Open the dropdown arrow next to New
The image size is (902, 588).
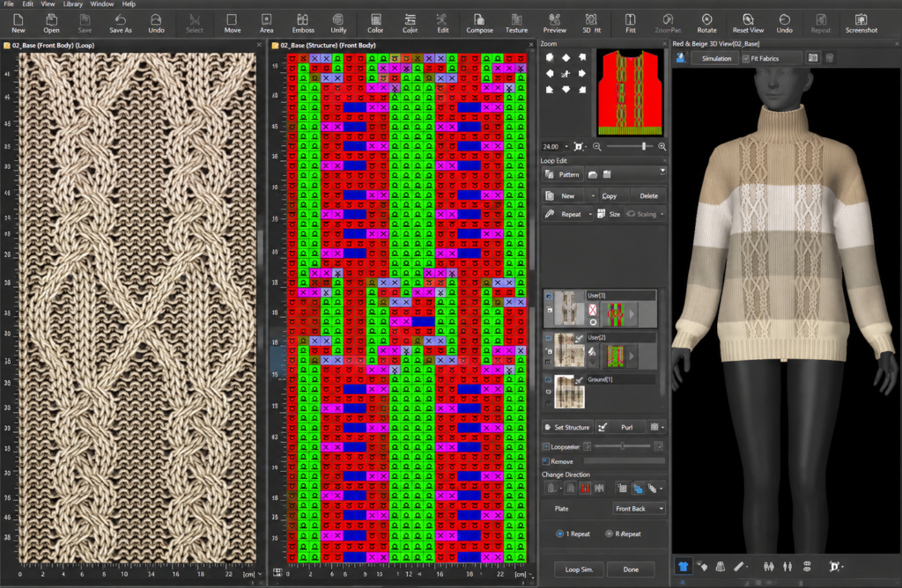[593, 196]
